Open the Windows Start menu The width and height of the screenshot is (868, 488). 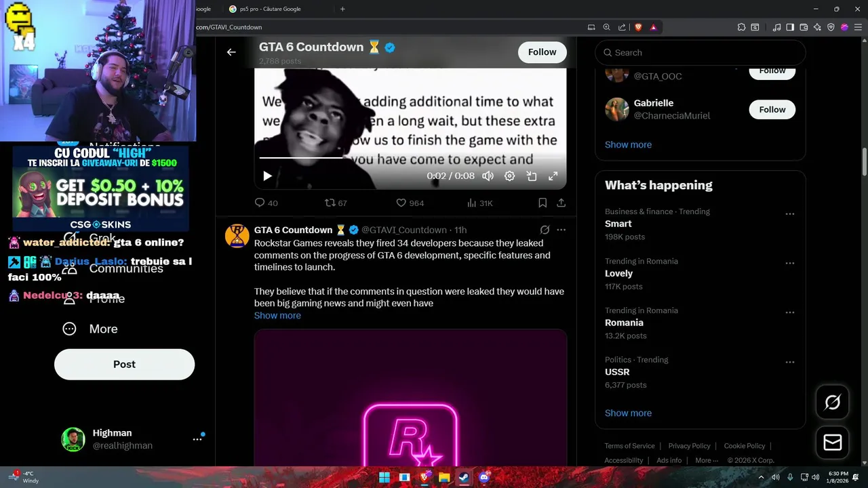coord(384,477)
